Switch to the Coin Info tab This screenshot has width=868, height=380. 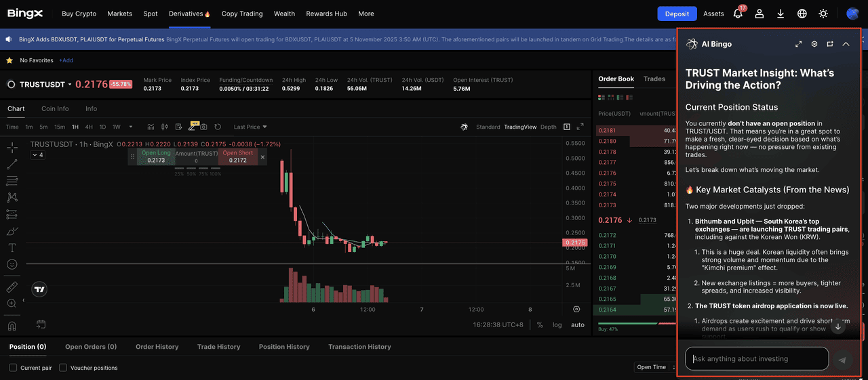tap(55, 108)
